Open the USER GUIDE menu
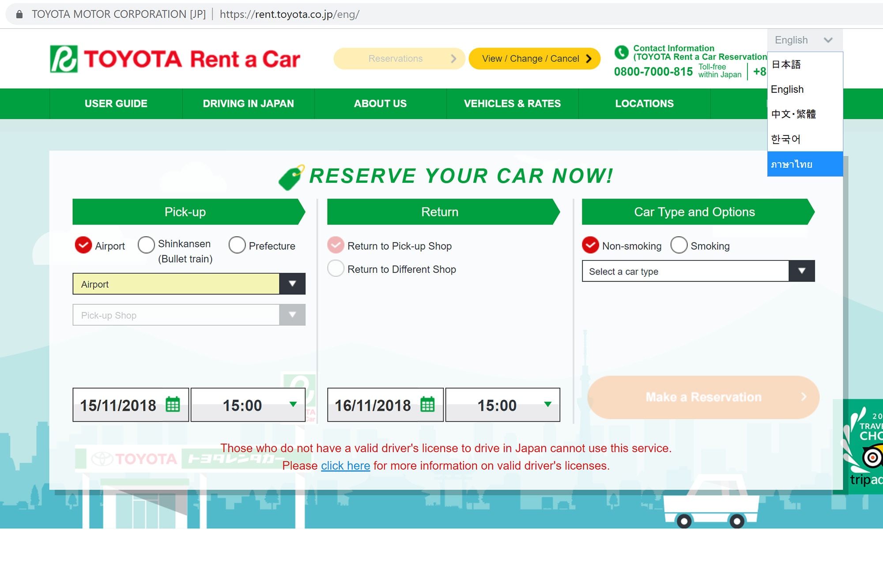 tap(116, 104)
